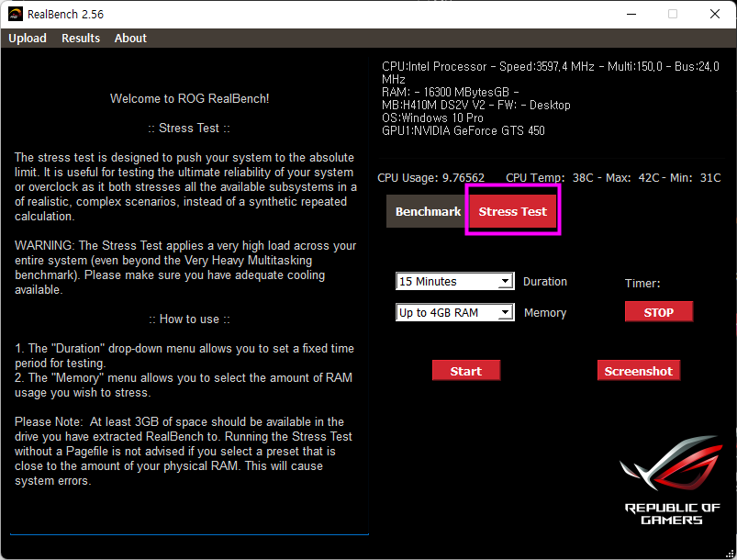
Task: Click 'RAM: - 16300 MBytesGB' info line
Action: coord(451,92)
